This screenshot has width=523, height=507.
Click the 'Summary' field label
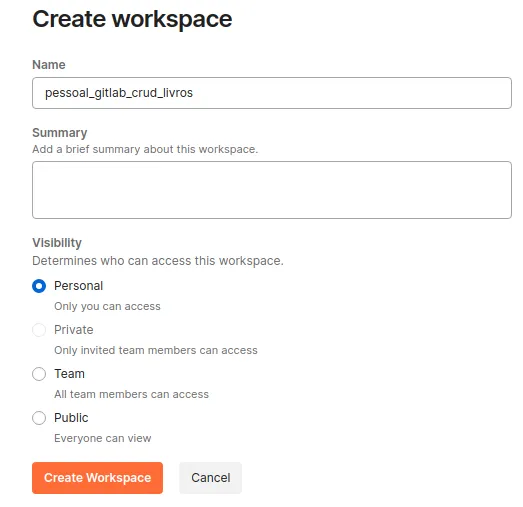(60, 133)
